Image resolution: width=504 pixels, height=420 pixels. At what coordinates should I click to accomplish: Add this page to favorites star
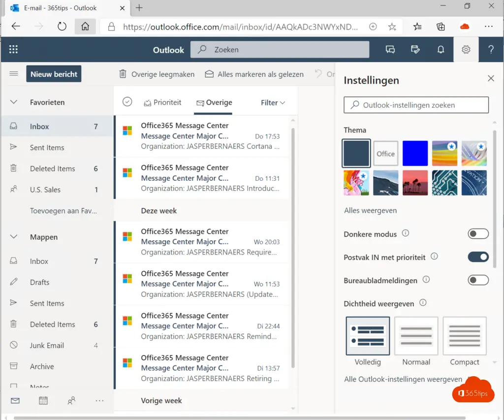tap(392, 27)
